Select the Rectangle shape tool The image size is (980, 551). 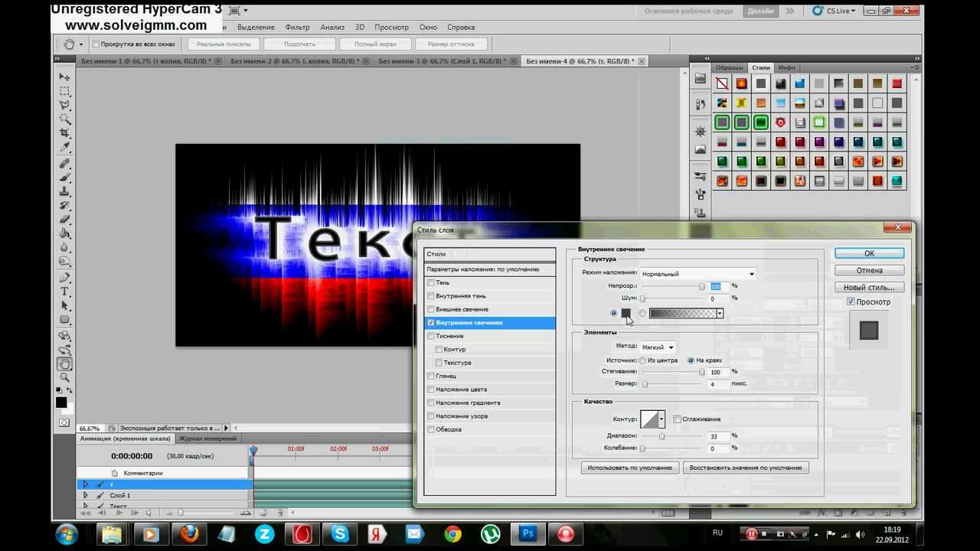65,320
